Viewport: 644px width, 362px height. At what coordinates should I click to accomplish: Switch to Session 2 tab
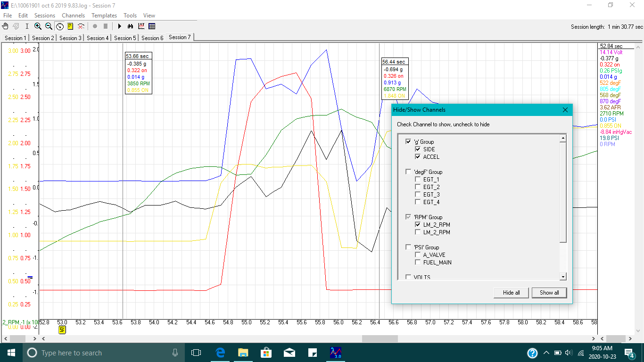[42, 38]
